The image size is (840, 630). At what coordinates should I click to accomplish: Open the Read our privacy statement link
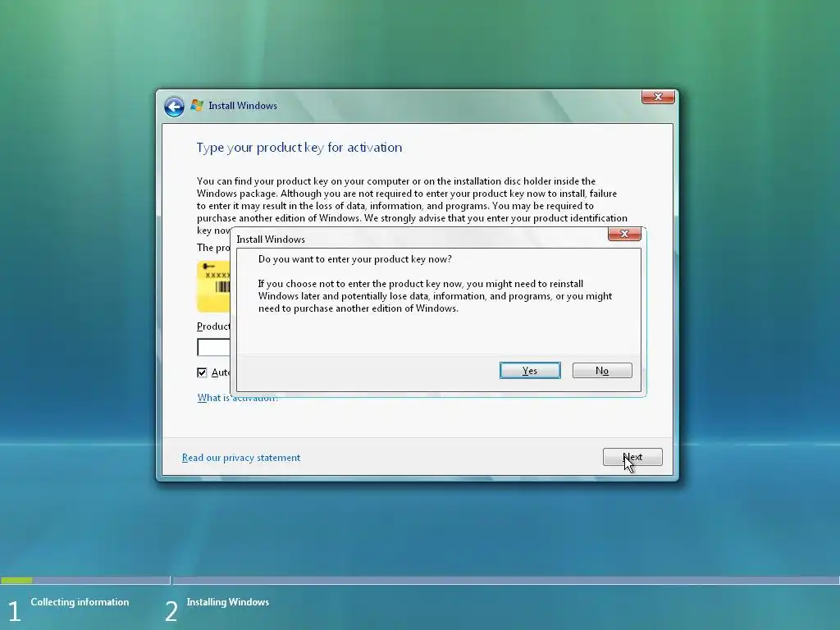pos(241,458)
